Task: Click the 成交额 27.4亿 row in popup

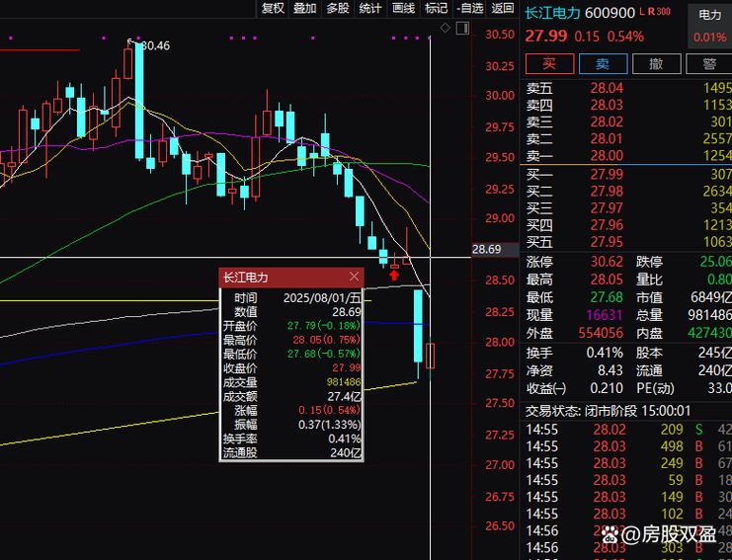Action: [291, 397]
